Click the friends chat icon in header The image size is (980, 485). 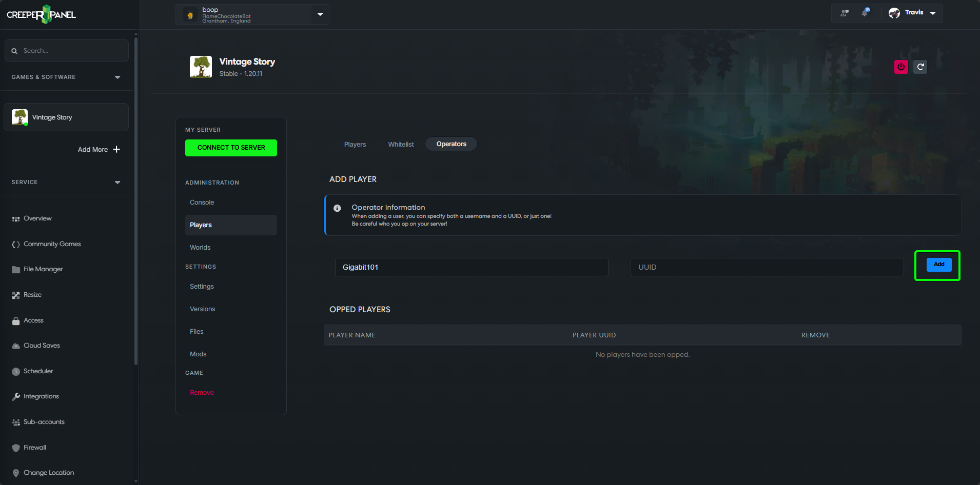(845, 13)
